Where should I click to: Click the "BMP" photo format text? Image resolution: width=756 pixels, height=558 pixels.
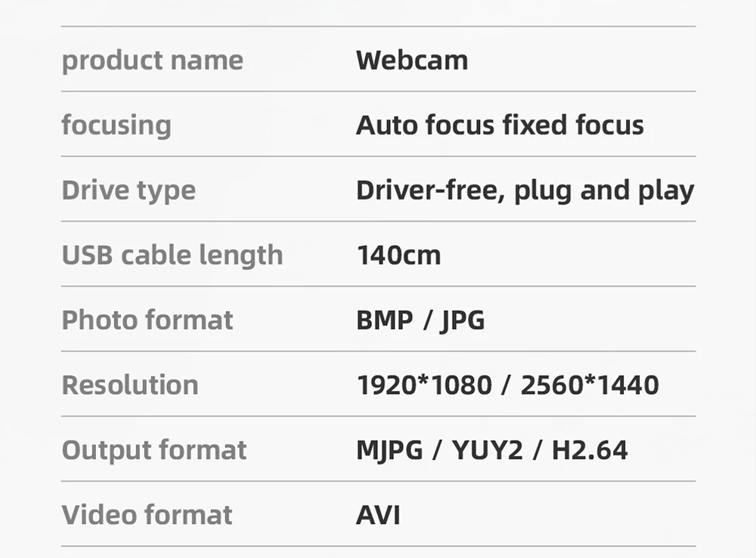click(385, 321)
